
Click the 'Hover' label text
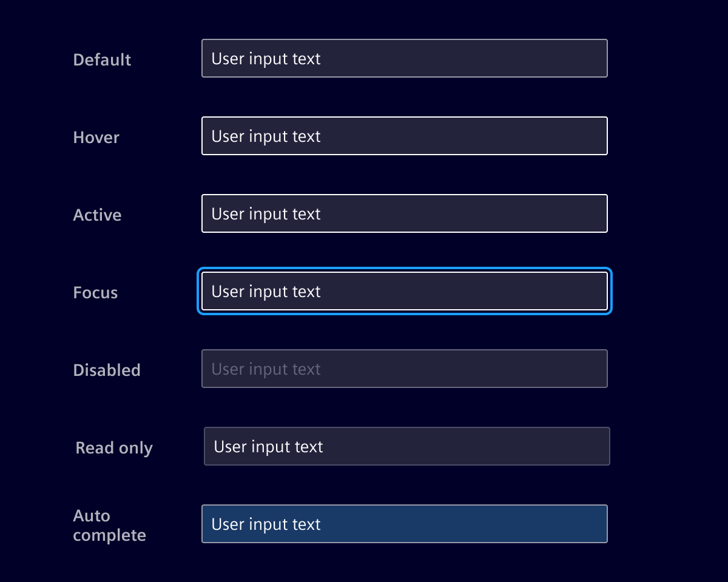point(96,137)
